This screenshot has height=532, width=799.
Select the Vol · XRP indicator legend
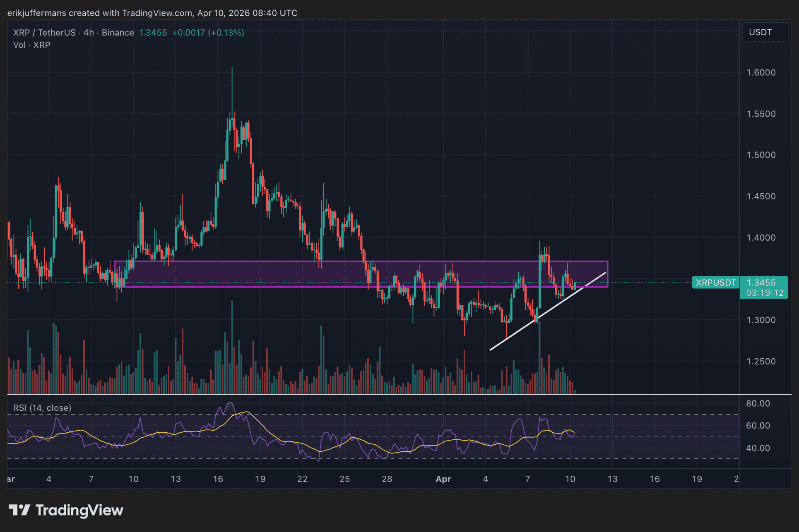coord(31,45)
